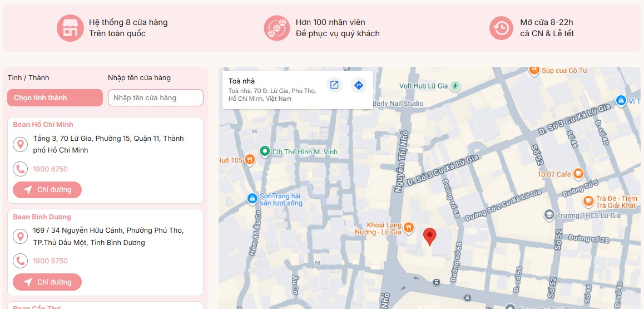This screenshot has height=309, width=644.
Task: Click the Tỉnh / Thành label
Action: coord(28,77)
